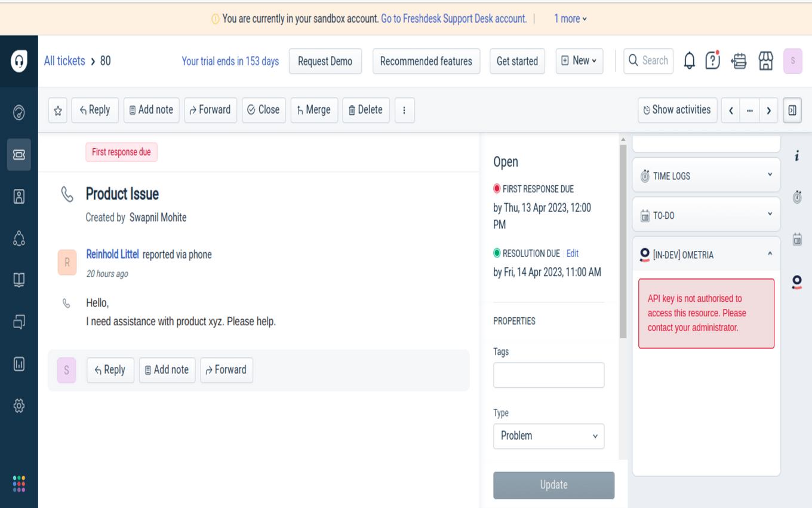This screenshot has width=812, height=508.
Task: Open the New menu in the header
Action: pos(579,60)
